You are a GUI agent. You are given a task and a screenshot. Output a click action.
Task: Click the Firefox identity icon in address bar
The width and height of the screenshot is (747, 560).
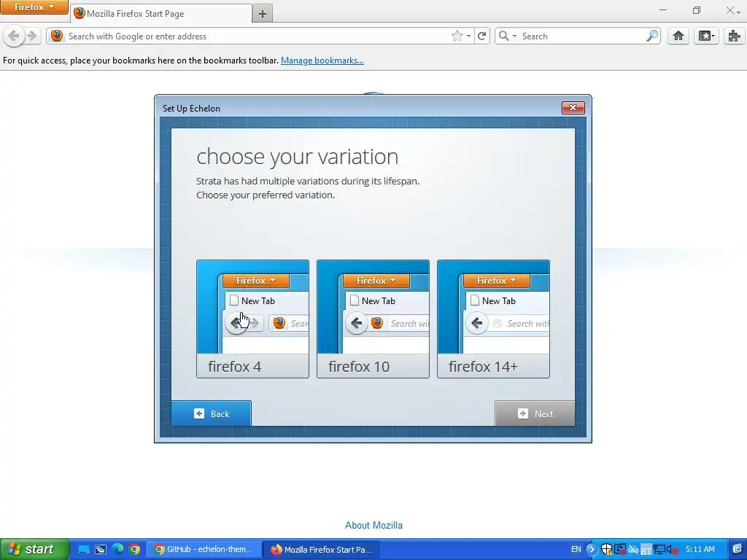tap(57, 36)
